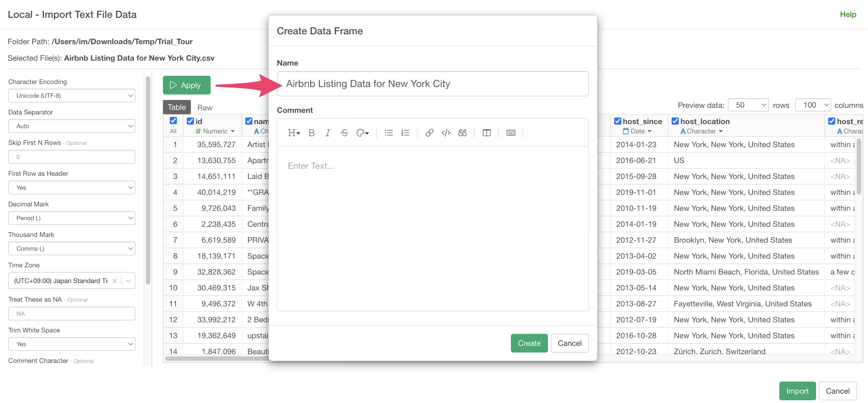This screenshot has height=403, width=868.
Task: Open the Help link
Action: (x=848, y=14)
